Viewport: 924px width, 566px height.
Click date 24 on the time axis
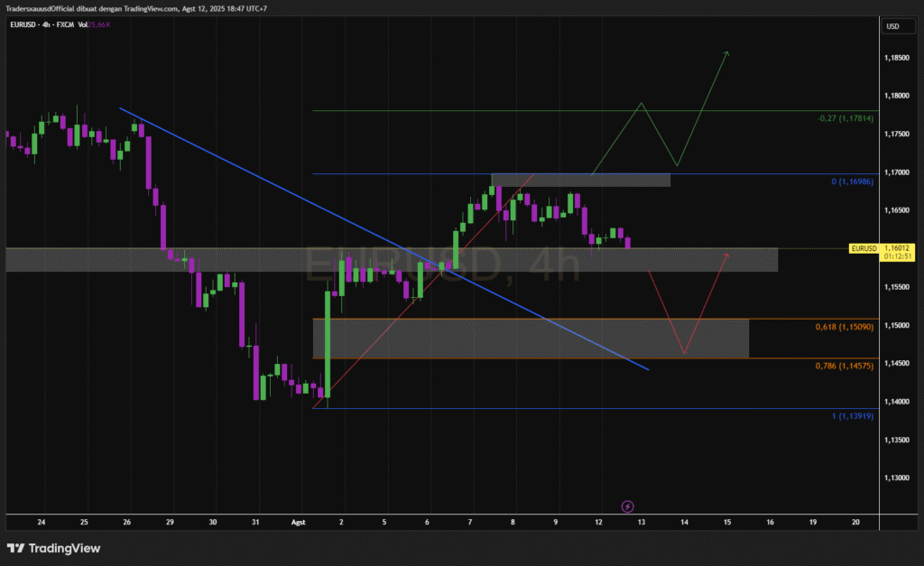point(42,522)
